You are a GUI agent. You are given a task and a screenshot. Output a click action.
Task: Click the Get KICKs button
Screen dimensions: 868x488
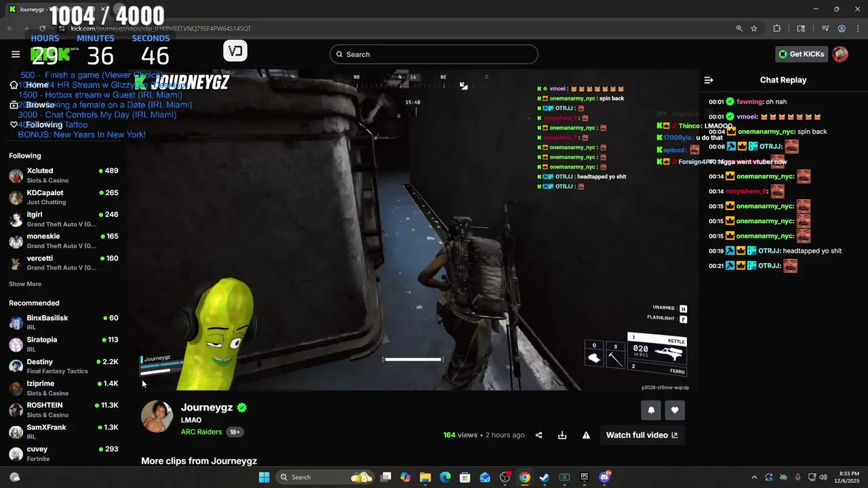(x=802, y=54)
